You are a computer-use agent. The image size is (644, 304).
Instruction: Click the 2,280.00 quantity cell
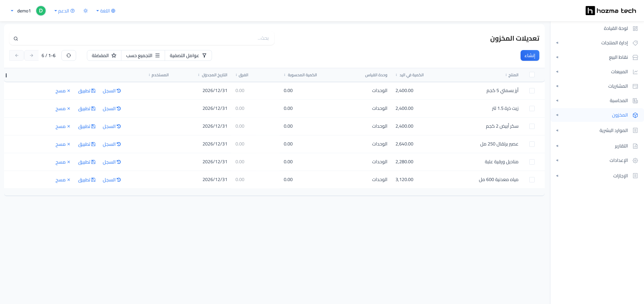405,162
